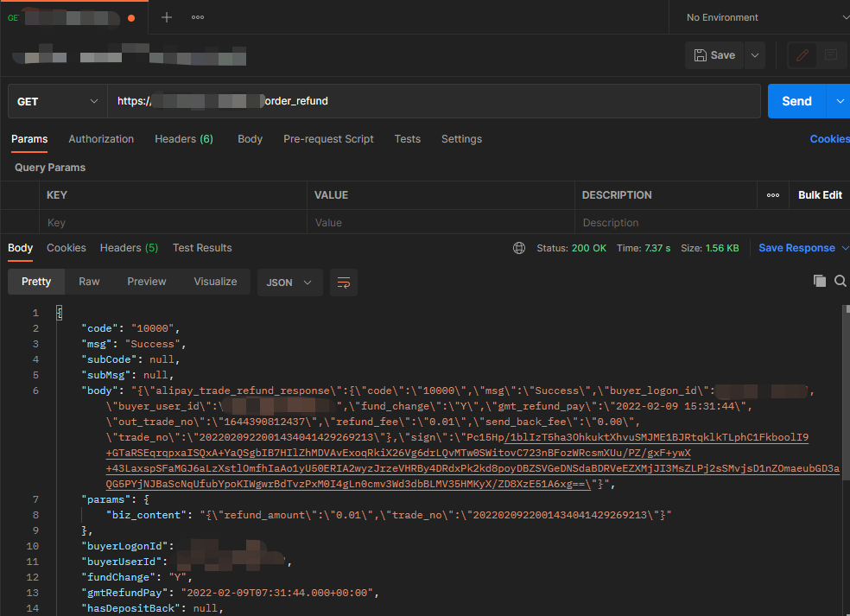Click the "msg": "Success" line

pyautogui.click(x=133, y=345)
